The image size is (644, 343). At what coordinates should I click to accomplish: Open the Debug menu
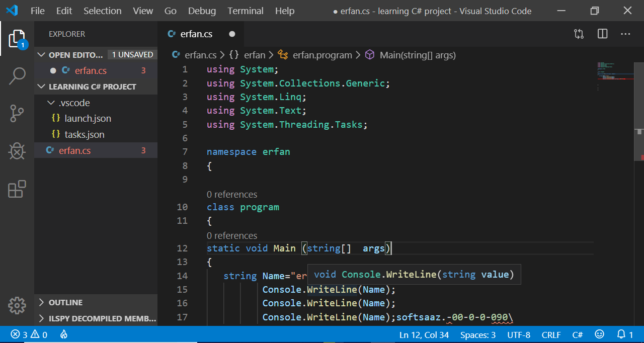(x=202, y=11)
